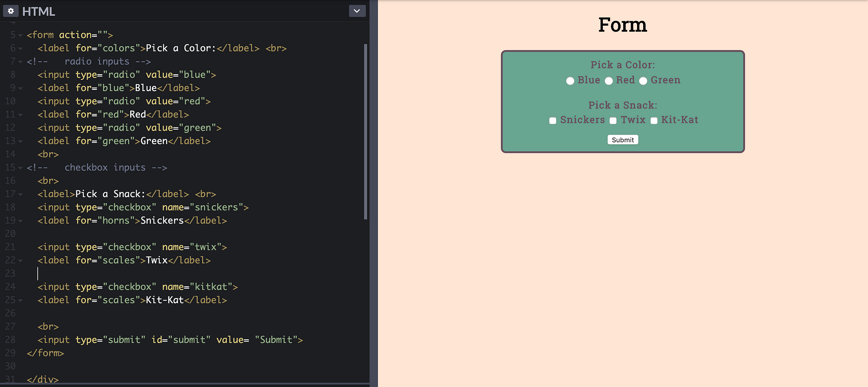Select the Green radio button

point(643,81)
